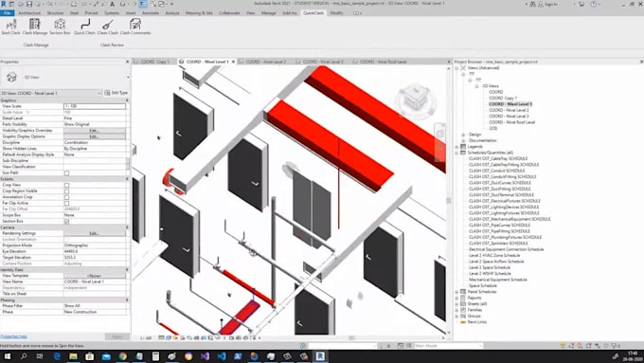Click the Revit 'R' application logo
This screenshot has width=644, height=363.
4,4
